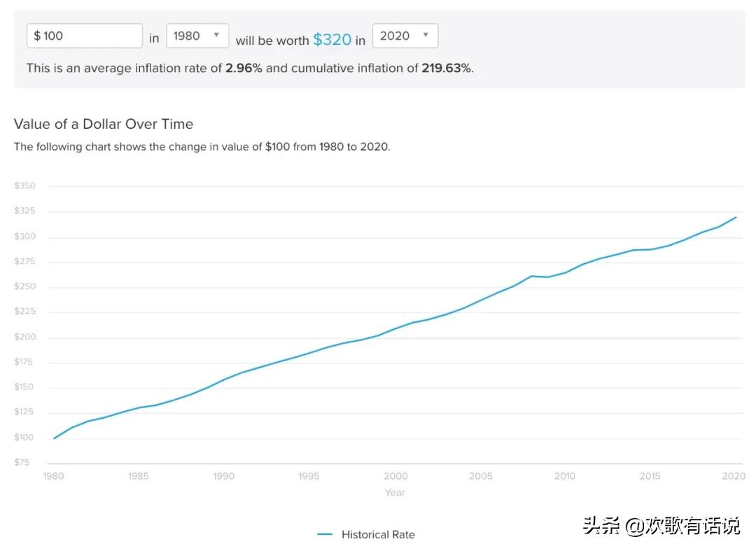Open the 1980 start year dropdown
The width and height of the screenshot is (756, 551).
[x=197, y=36]
